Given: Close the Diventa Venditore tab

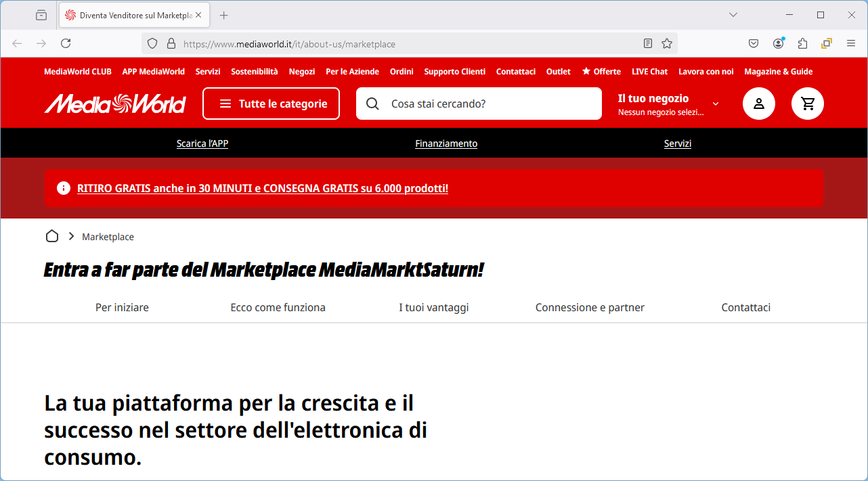Looking at the screenshot, I should pyautogui.click(x=198, y=15).
